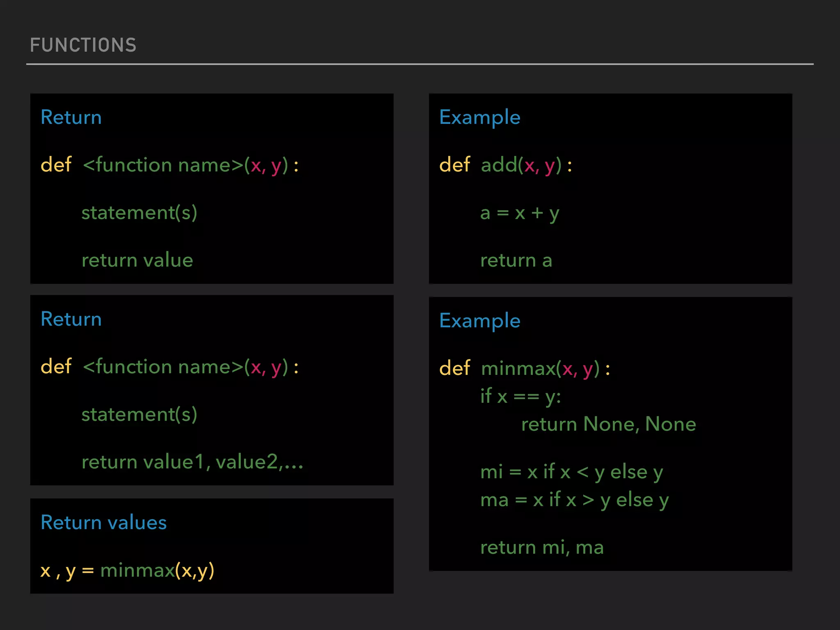Screen dimensions: 840x630
Task: Click the 'def add(x, y) :' line
Action: (x=505, y=165)
